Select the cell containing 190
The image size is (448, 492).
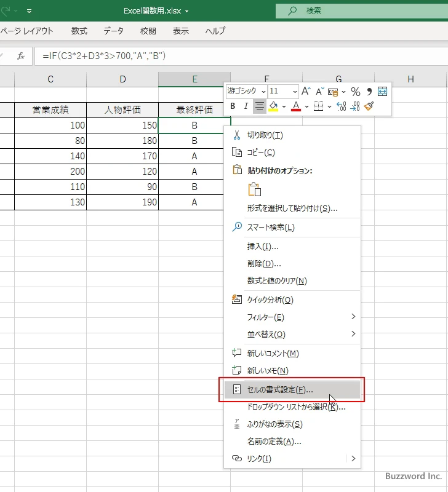(122, 202)
